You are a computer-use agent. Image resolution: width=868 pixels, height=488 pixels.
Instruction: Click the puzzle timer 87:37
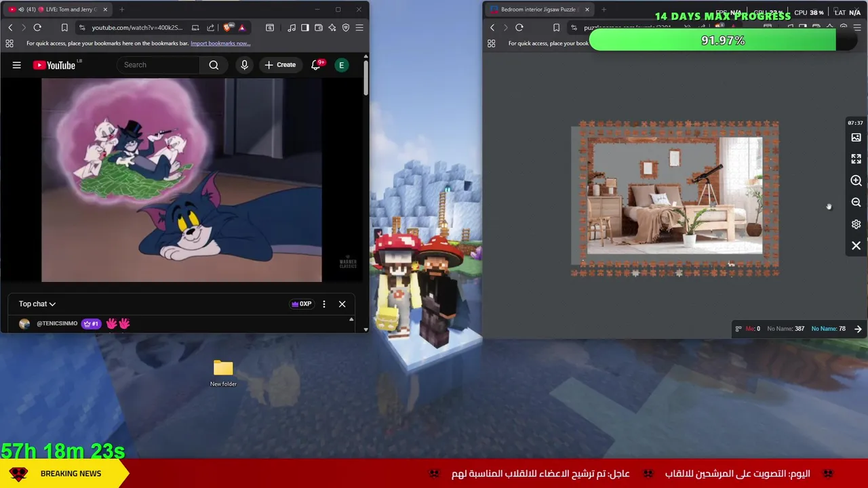click(x=855, y=123)
